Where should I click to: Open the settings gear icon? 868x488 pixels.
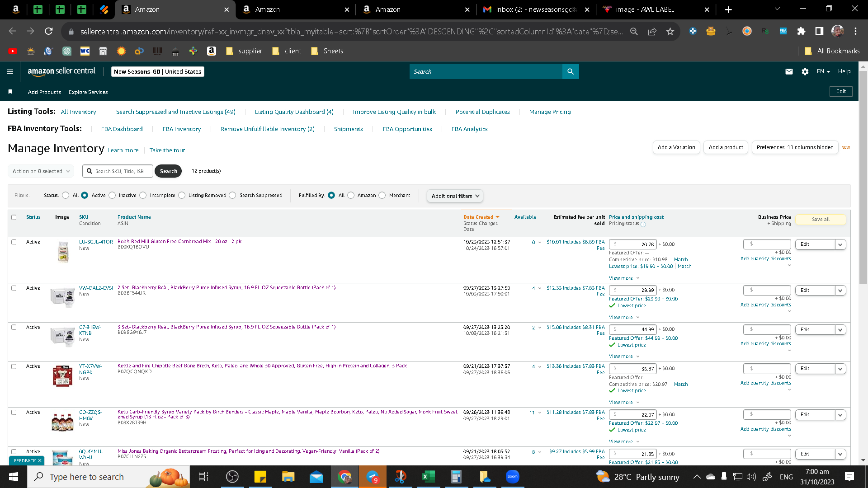click(805, 71)
